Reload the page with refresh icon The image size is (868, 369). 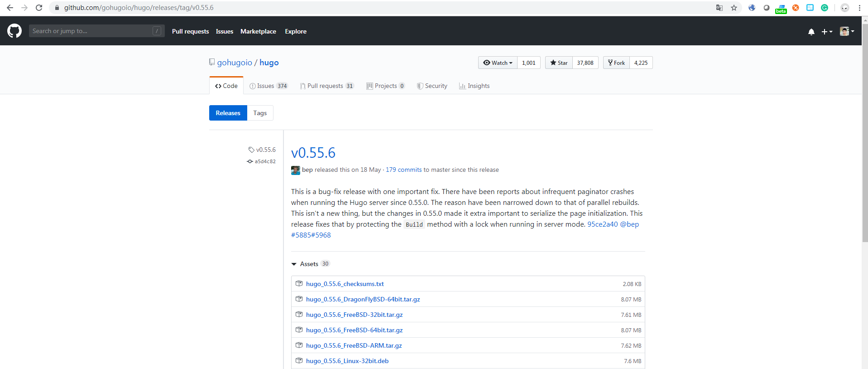[39, 8]
